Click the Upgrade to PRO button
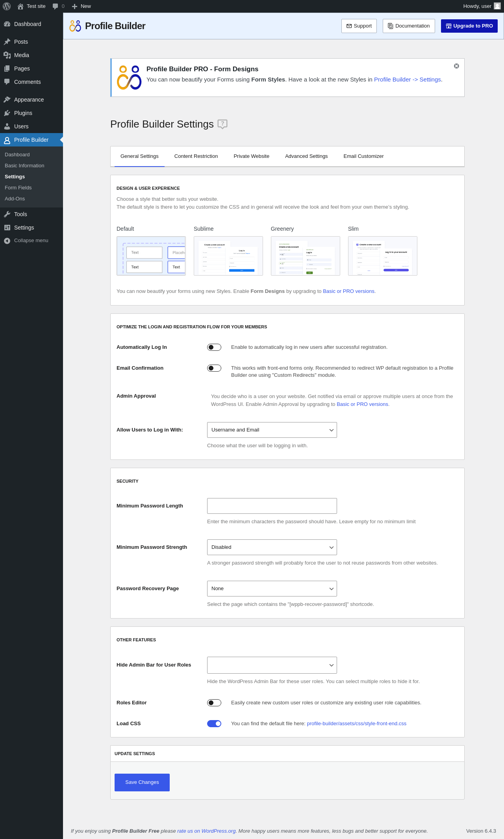The height and width of the screenshot is (839, 504). (x=469, y=26)
